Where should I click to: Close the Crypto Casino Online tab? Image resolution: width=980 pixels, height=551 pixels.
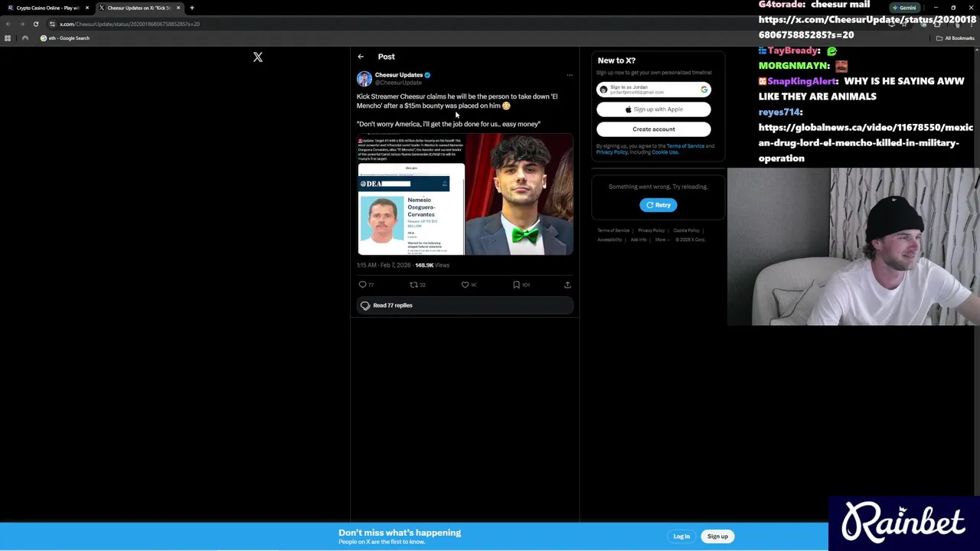87,8
